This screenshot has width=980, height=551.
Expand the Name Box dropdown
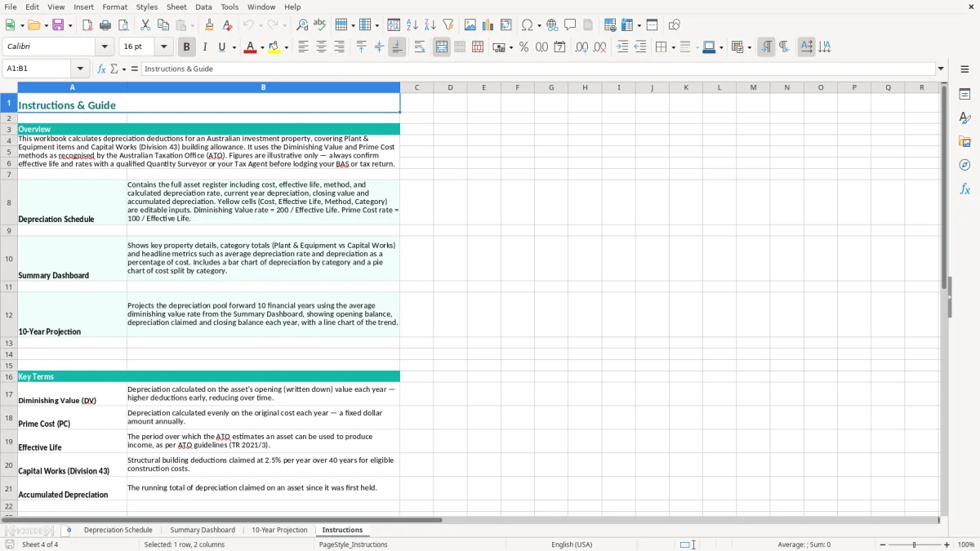(x=80, y=69)
